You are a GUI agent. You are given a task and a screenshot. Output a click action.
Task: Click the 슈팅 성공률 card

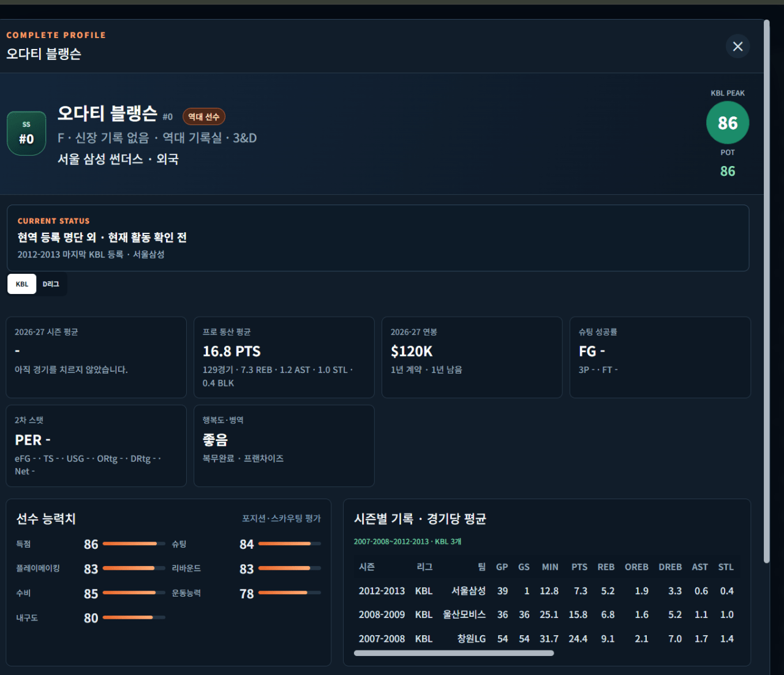660,357
